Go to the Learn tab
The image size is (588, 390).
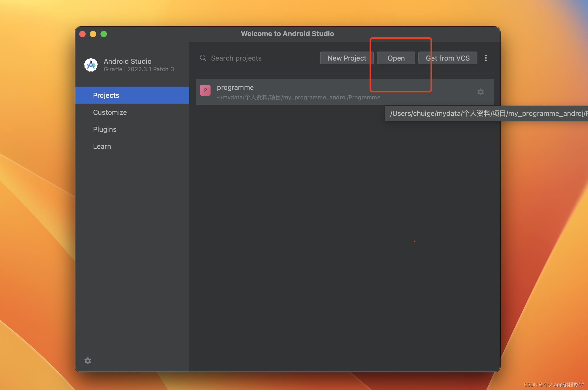tap(132, 146)
